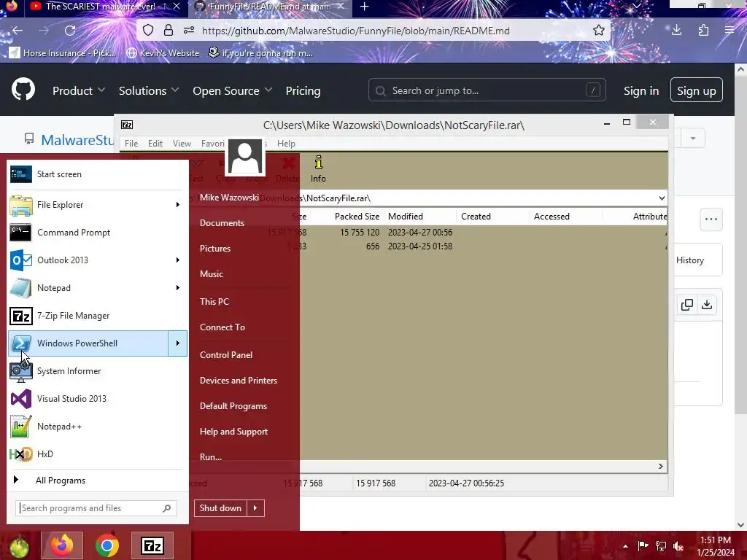Image resolution: width=747 pixels, height=560 pixels.
Task: Open GitHub Pricing link
Action: 303,90
